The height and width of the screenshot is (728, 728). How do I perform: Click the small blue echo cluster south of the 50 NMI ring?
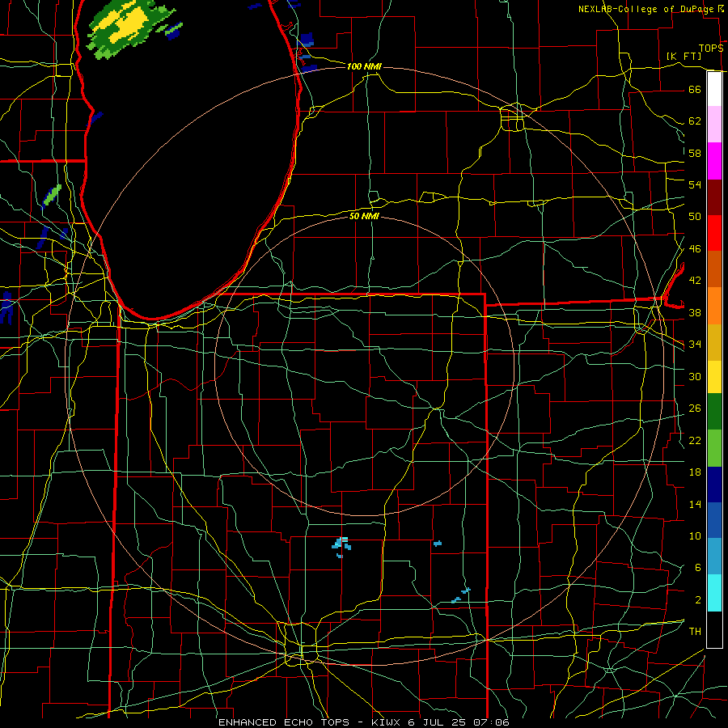tap(341, 547)
